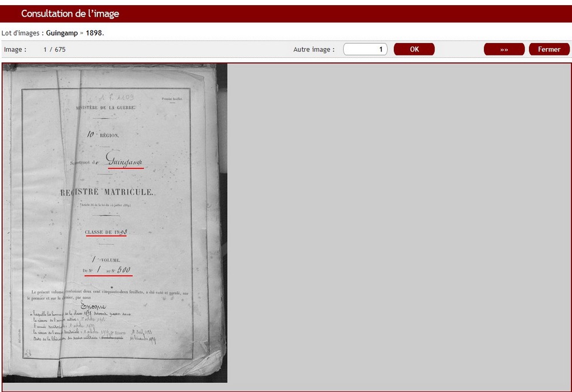Close the viewer with Fermer
This screenshot has height=392, width=572.
(549, 49)
